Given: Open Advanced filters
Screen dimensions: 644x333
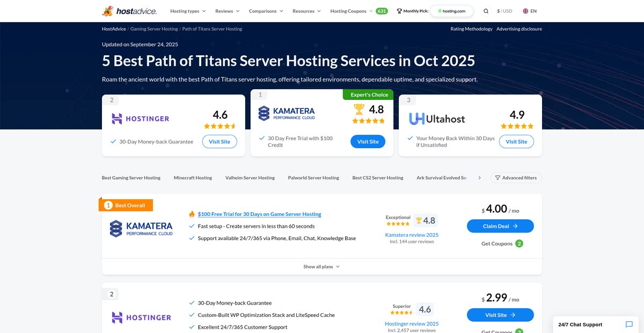Looking at the screenshot, I should point(516,178).
